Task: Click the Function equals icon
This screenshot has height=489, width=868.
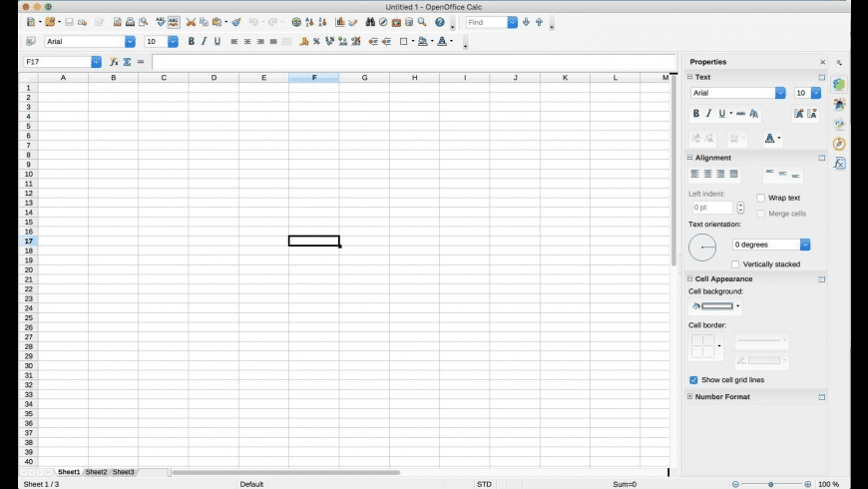Action: click(x=141, y=62)
